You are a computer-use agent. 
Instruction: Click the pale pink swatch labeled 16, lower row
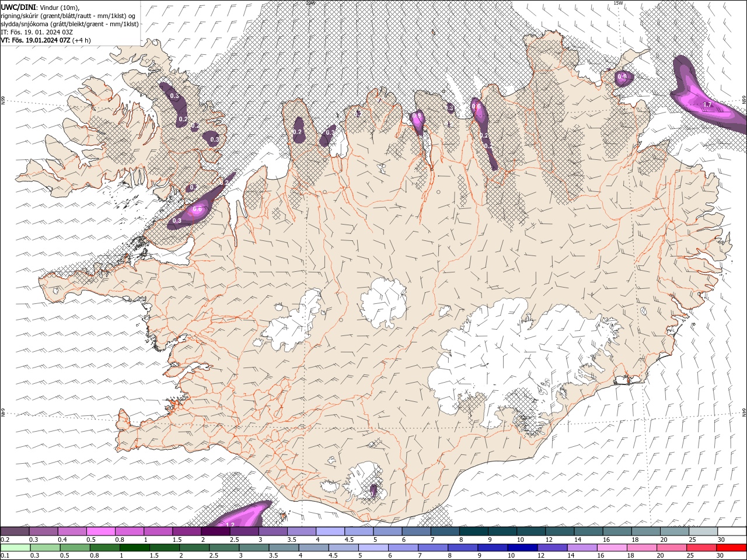coord(612,548)
